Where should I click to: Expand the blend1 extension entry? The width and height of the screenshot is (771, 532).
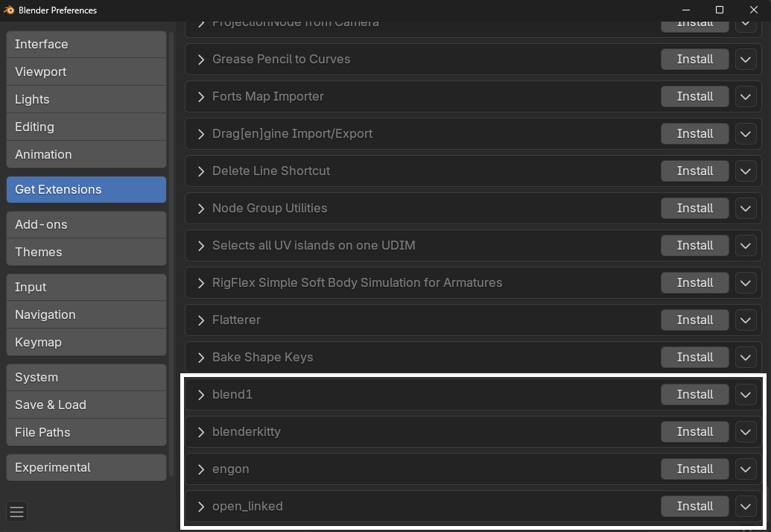[200, 394]
